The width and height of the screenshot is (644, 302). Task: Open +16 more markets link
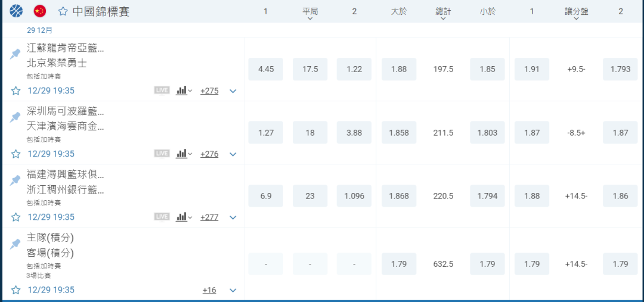click(209, 290)
